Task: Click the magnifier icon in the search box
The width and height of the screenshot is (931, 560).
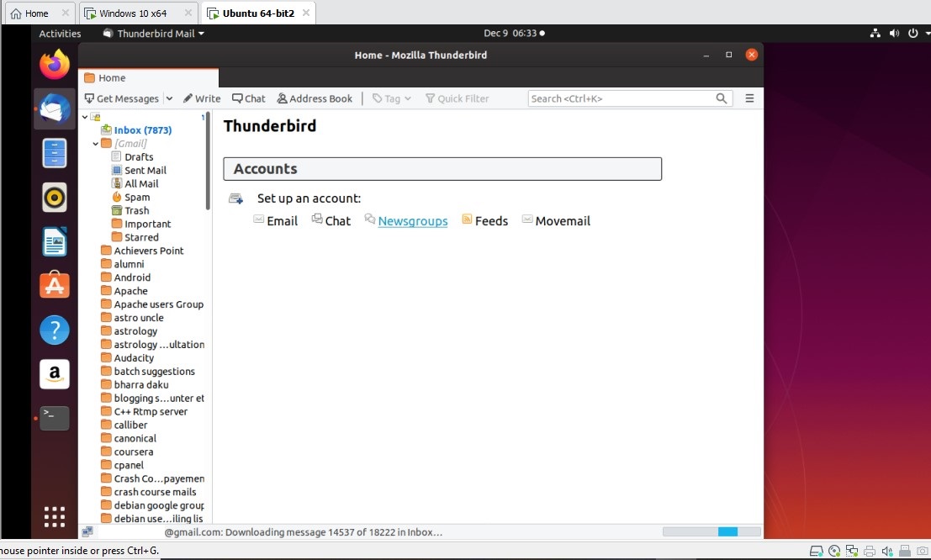Action: point(722,98)
